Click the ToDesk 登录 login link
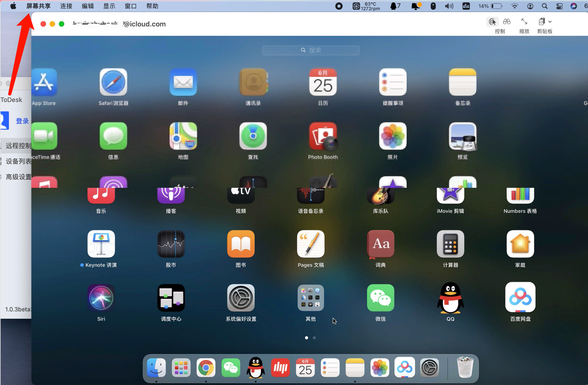Image resolution: width=588 pixels, height=385 pixels. click(x=22, y=121)
